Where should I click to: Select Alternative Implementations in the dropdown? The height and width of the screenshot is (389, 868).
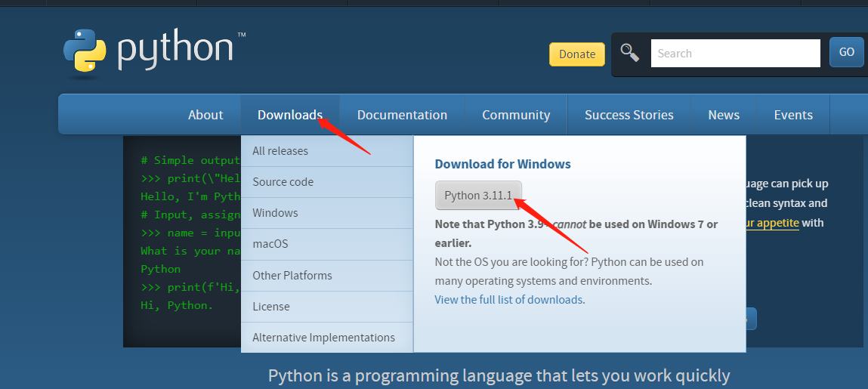(x=327, y=338)
